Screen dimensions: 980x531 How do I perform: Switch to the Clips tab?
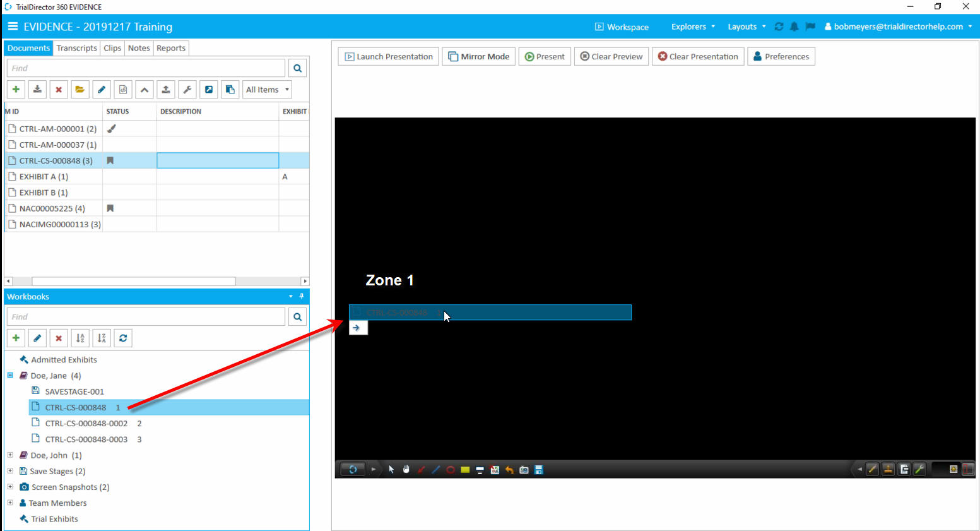[x=112, y=48]
